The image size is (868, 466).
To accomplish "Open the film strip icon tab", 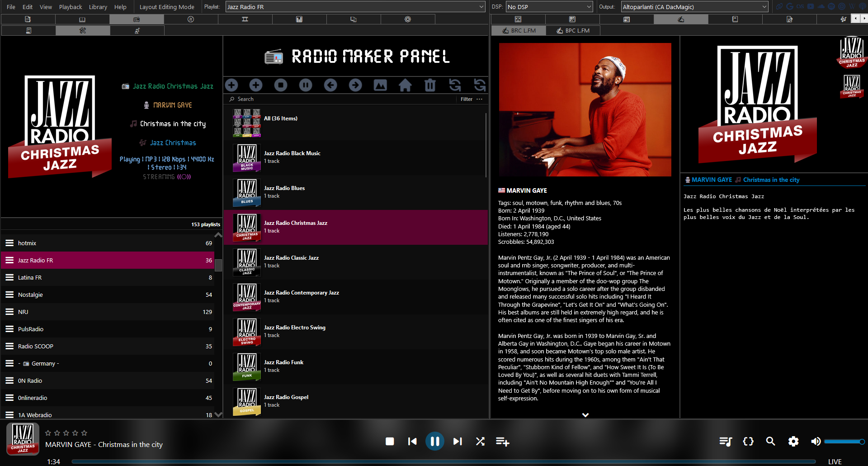I will [245, 19].
